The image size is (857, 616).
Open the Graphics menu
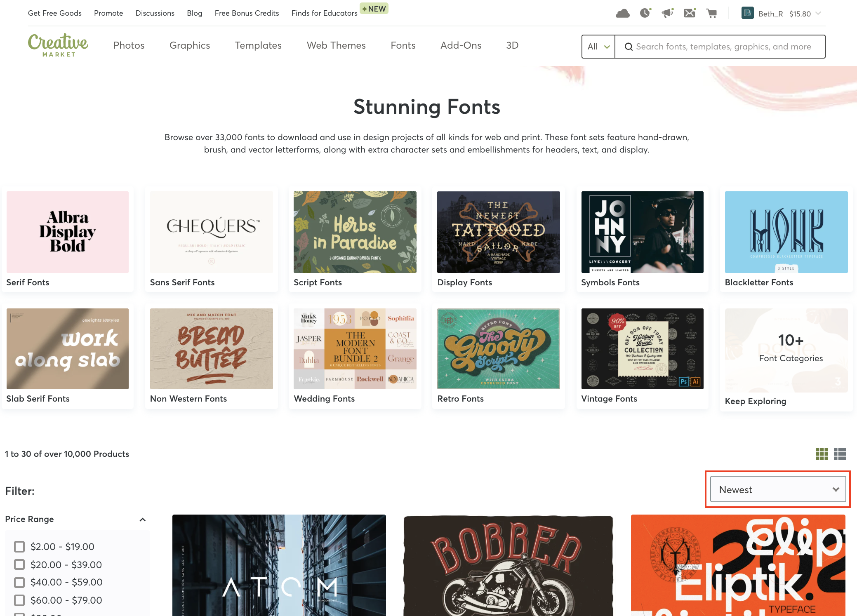pyautogui.click(x=190, y=45)
